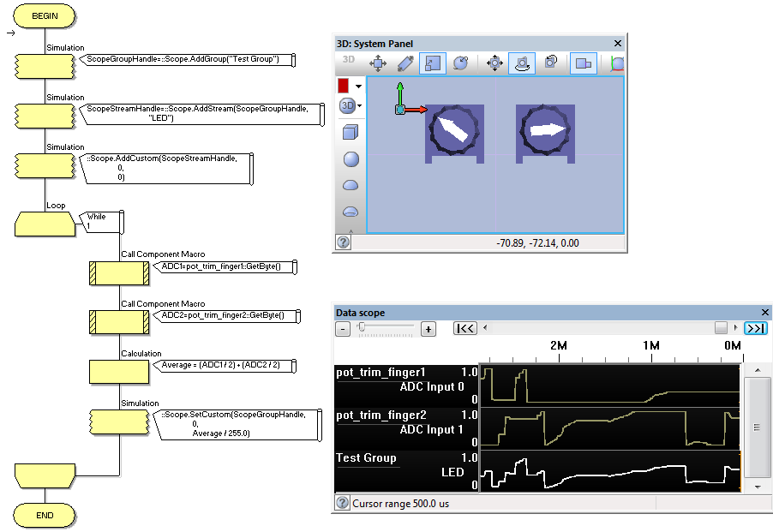Click the data scope zoom slider handle
Viewport: 773px width, 532px height.
[x=362, y=326]
